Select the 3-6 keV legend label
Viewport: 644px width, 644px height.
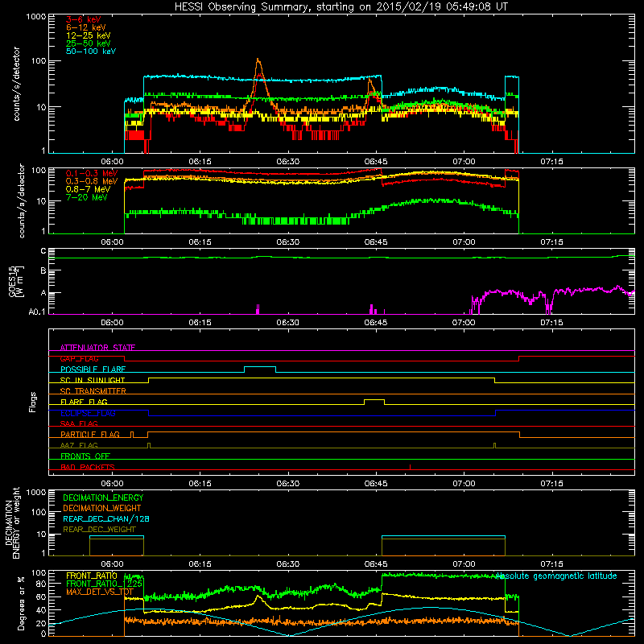coord(83,19)
